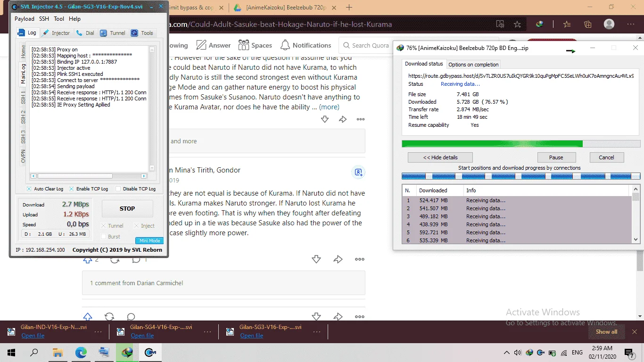The image size is (644, 362).
Task: Click the log horizontal scrollbar left arrow
Action: (33, 176)
